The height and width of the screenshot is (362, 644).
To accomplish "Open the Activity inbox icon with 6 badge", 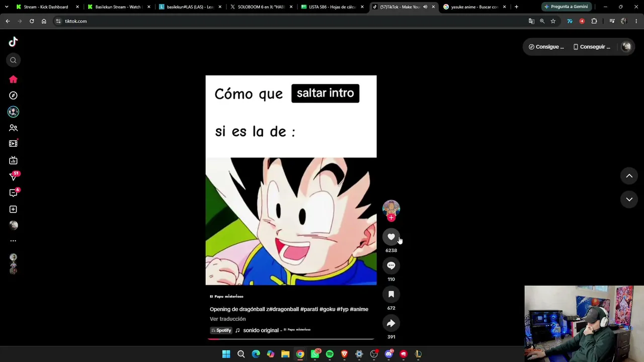I will pyautogui.click(x=14, y=193).
